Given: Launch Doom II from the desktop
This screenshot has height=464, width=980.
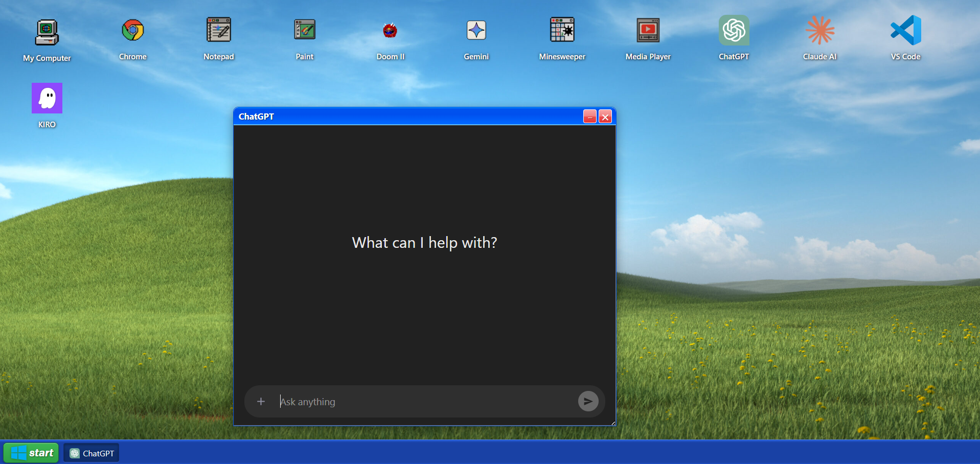Looking at the screenshot, I should coord(391,31).
